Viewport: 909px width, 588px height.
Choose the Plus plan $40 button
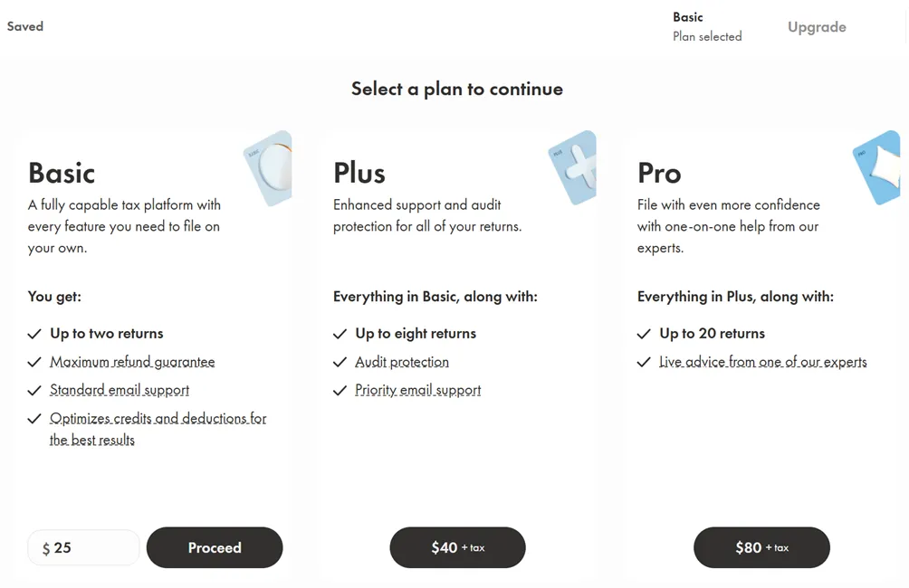(457, 547)
